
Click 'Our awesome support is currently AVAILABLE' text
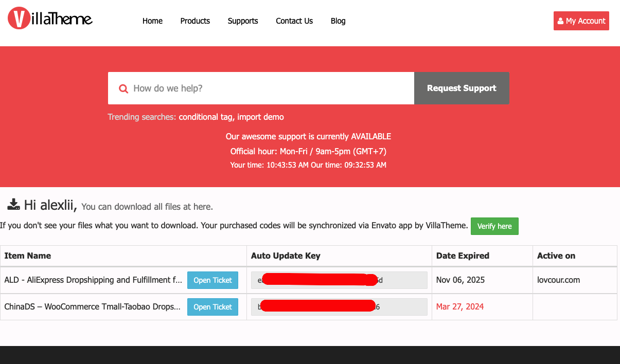coord(308,137)
